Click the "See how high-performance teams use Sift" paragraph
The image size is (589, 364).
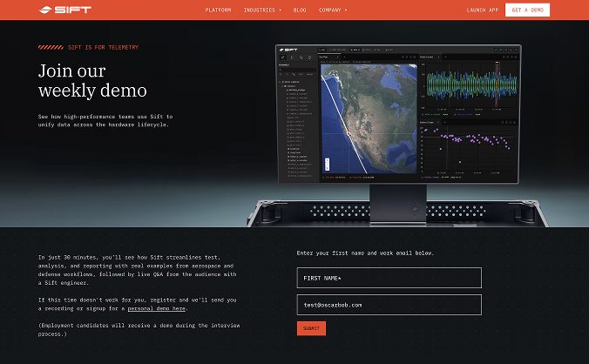(105, 120)
